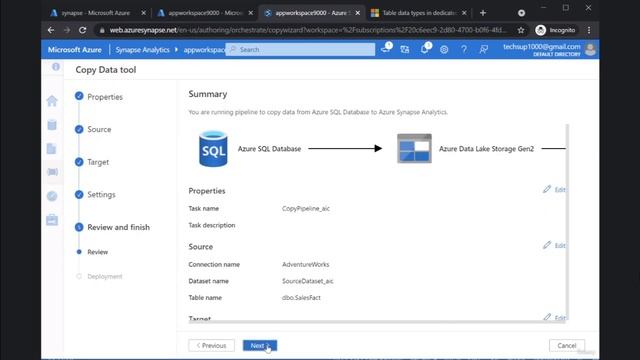Viewport: 640px width, 360px height.
Task: Click Synapse Analytics breadcrumb
Action: pos(142,49)
